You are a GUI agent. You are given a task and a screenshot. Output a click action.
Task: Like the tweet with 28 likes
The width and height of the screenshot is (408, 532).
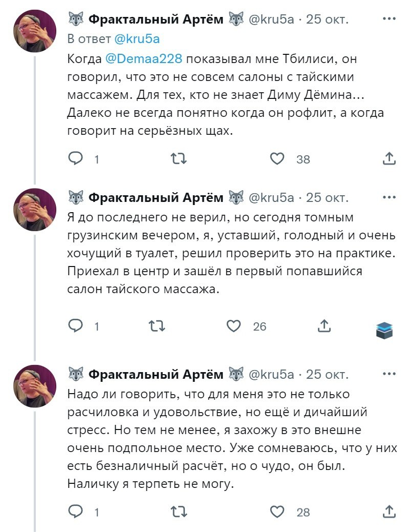click(277, 511)
